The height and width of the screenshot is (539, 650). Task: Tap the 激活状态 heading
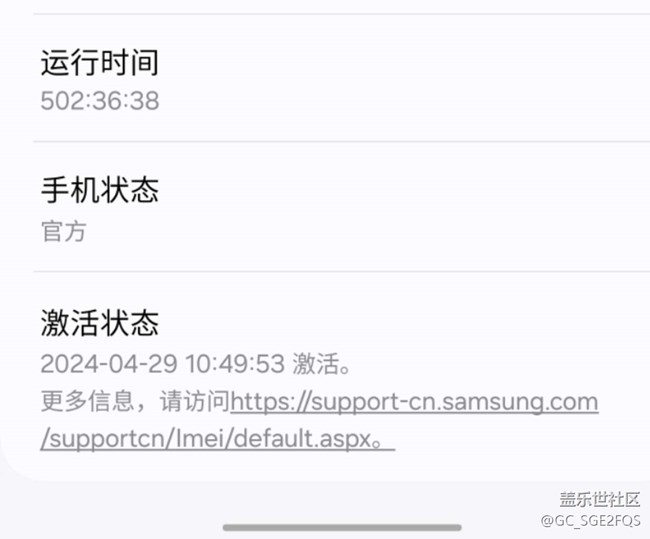click(99, 323)
